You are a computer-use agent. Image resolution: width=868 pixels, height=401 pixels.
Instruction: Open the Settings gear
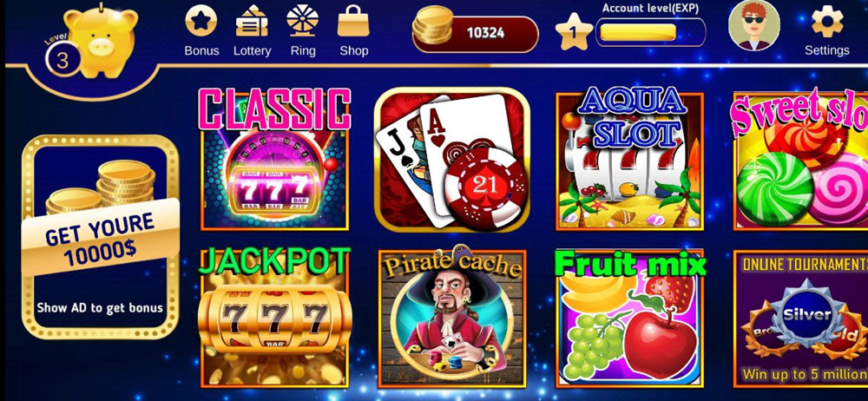click(x=827, y=21)
